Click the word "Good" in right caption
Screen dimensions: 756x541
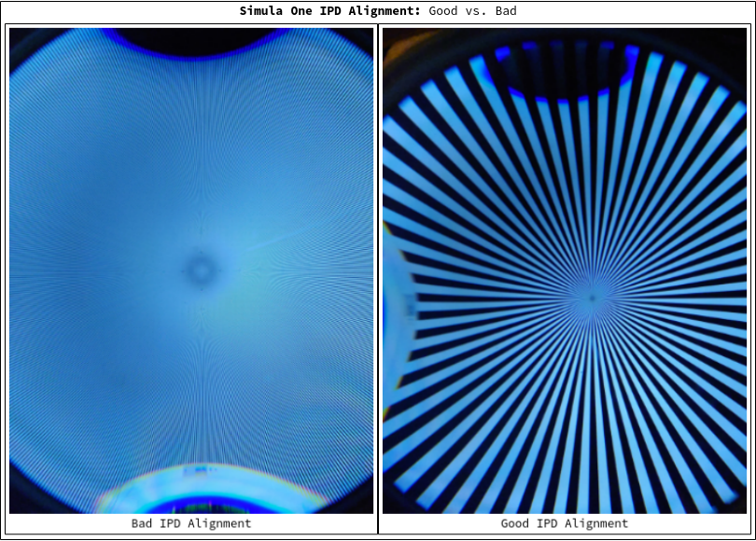click(515, 523)
